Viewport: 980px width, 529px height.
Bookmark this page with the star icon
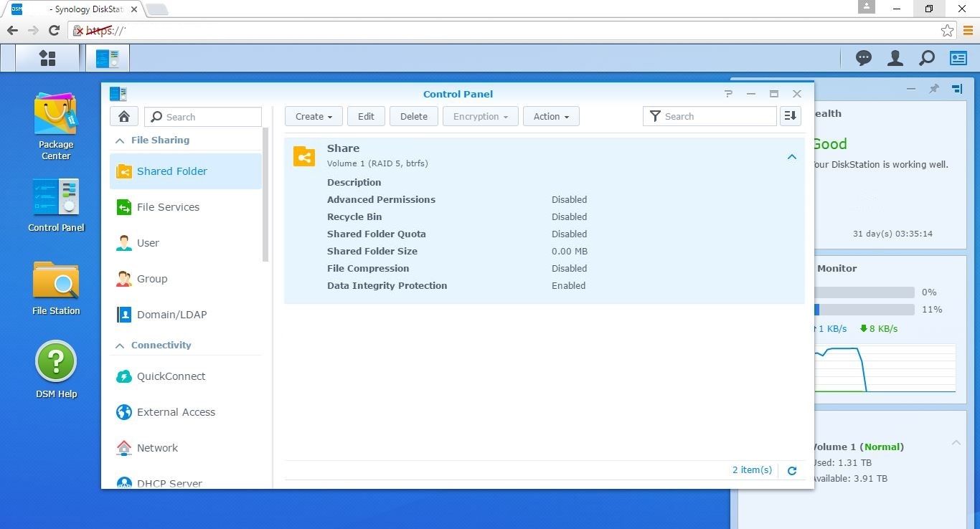point(948,31)
